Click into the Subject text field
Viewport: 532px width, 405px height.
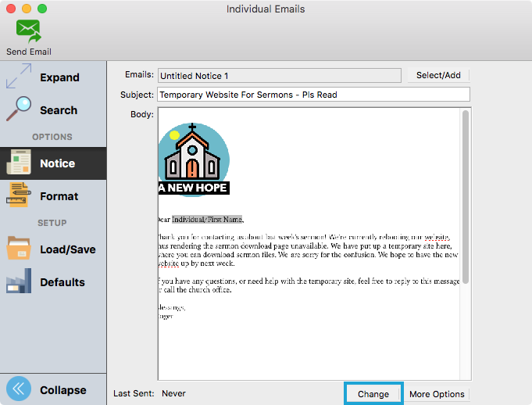click(313, 95)
